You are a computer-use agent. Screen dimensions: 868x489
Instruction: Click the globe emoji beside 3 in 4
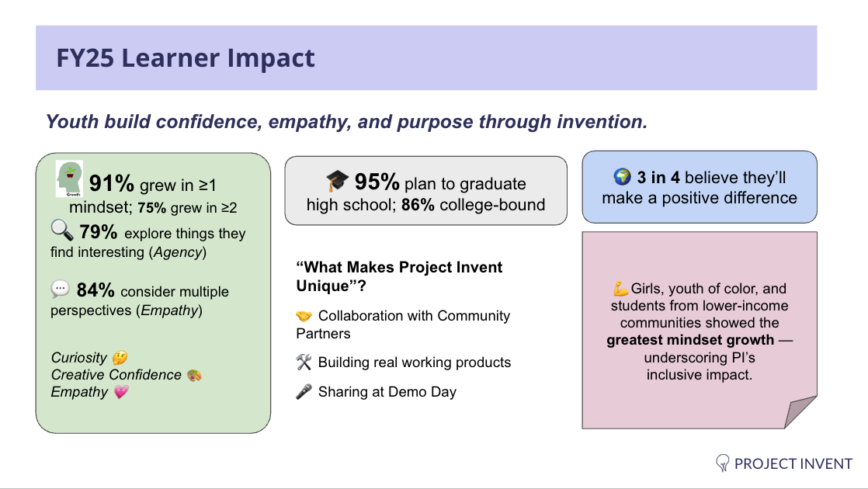tap(622, 177)
